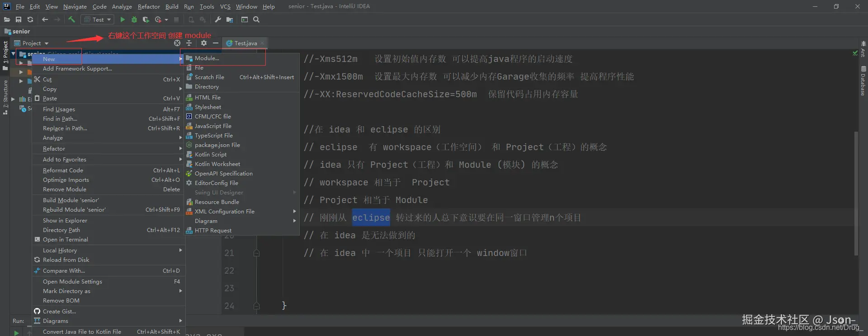Click Select Opened File target icon

[x=177, y=43]
